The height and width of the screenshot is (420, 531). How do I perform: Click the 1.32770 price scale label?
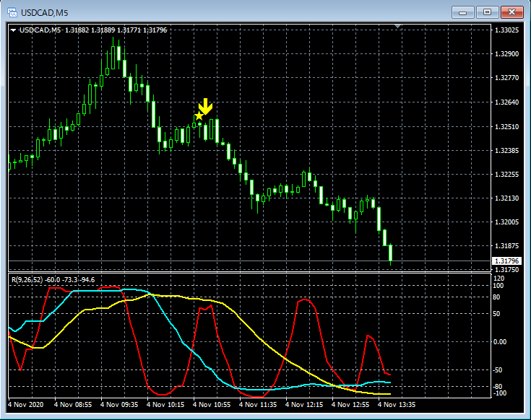[506, 78]
